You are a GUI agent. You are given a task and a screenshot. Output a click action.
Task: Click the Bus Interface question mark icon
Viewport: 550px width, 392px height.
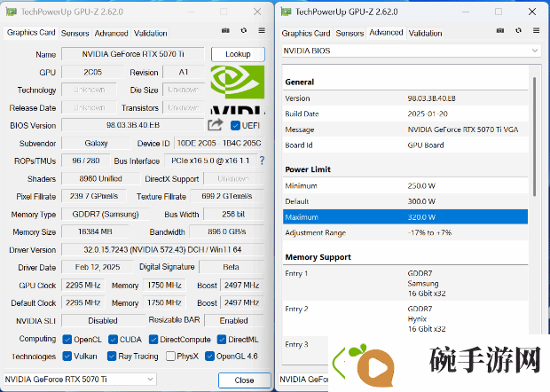point(262,161)
